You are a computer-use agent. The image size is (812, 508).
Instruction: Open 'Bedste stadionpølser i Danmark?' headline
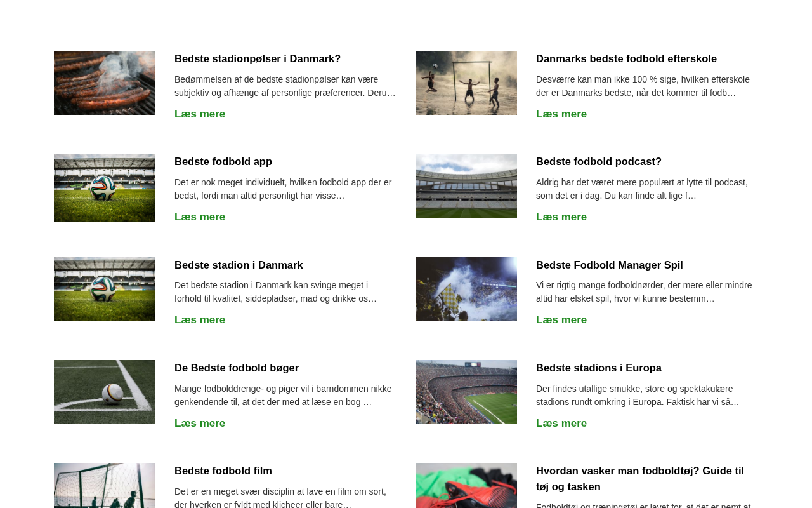pos(258,58)
